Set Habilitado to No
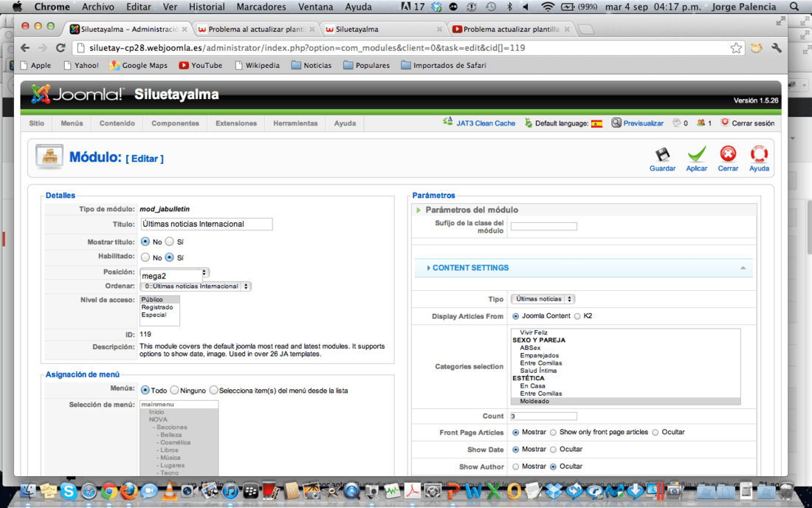Screen dimensions: 812x508 145,257
